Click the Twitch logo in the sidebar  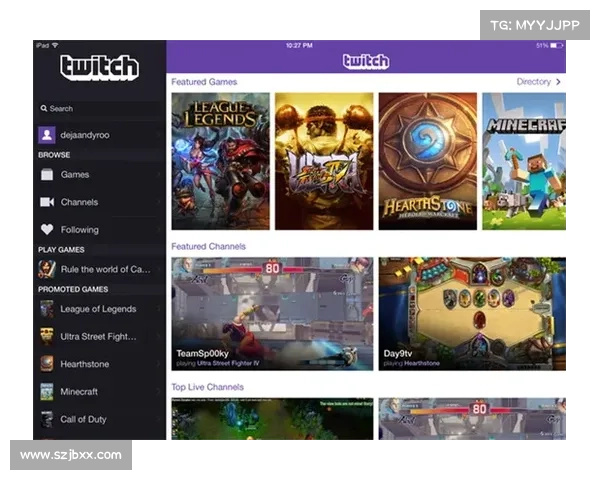99,67
